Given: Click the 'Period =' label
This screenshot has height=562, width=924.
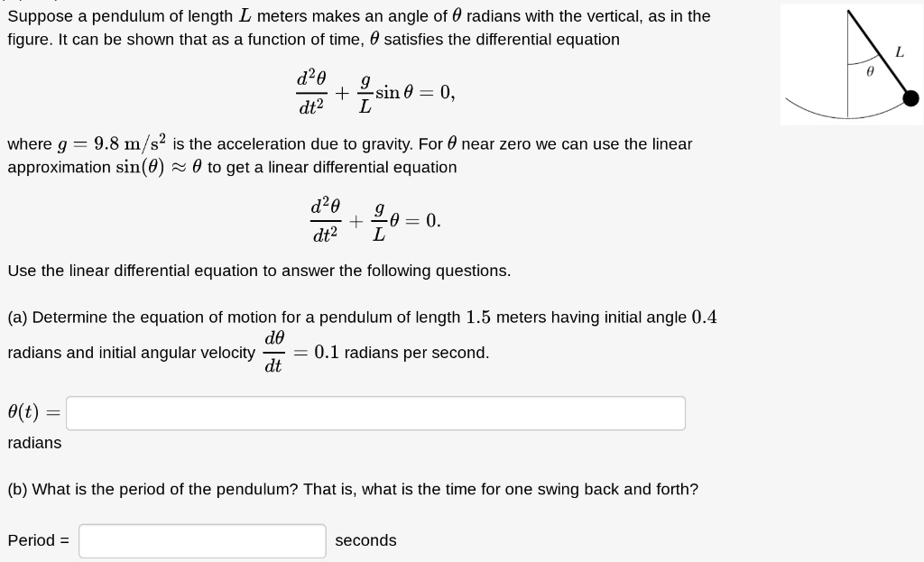Looking at the screenshot, I should [x=38, y=540].
